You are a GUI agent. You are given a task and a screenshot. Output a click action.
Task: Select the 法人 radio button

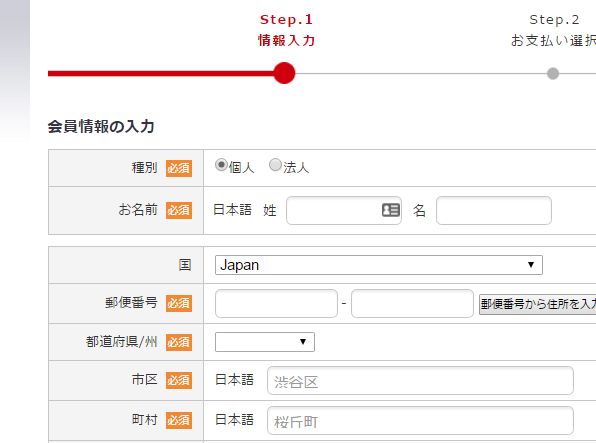[x=275, y=165]
